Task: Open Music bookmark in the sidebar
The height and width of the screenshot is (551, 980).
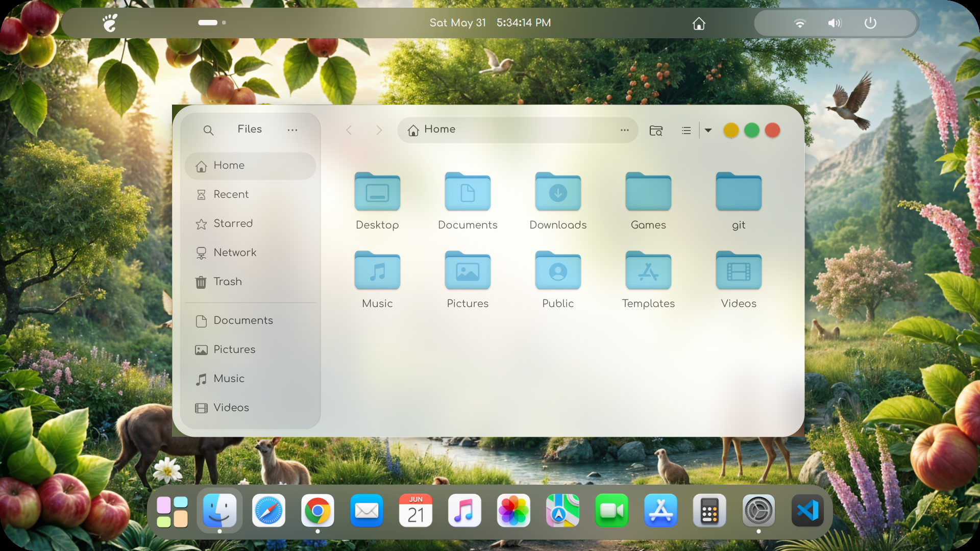Action: pyautogui.click(x=250, y=379)
